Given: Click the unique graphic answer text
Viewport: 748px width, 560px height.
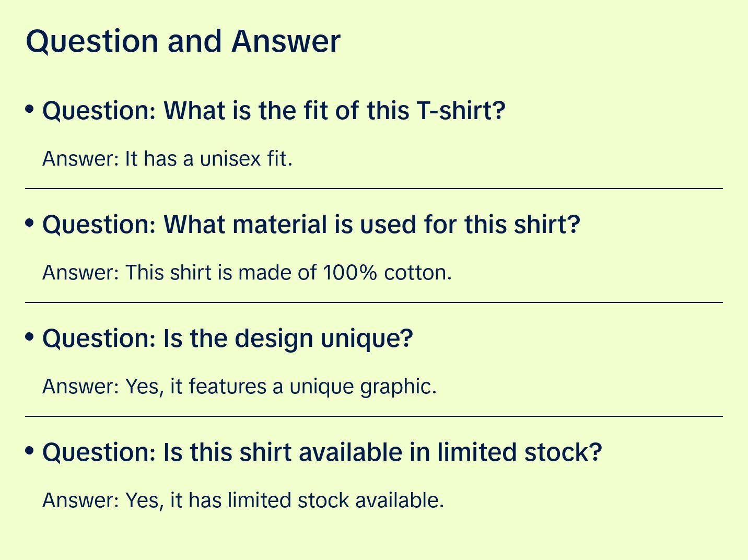Looking at the screenshot, I should (239, 387).
